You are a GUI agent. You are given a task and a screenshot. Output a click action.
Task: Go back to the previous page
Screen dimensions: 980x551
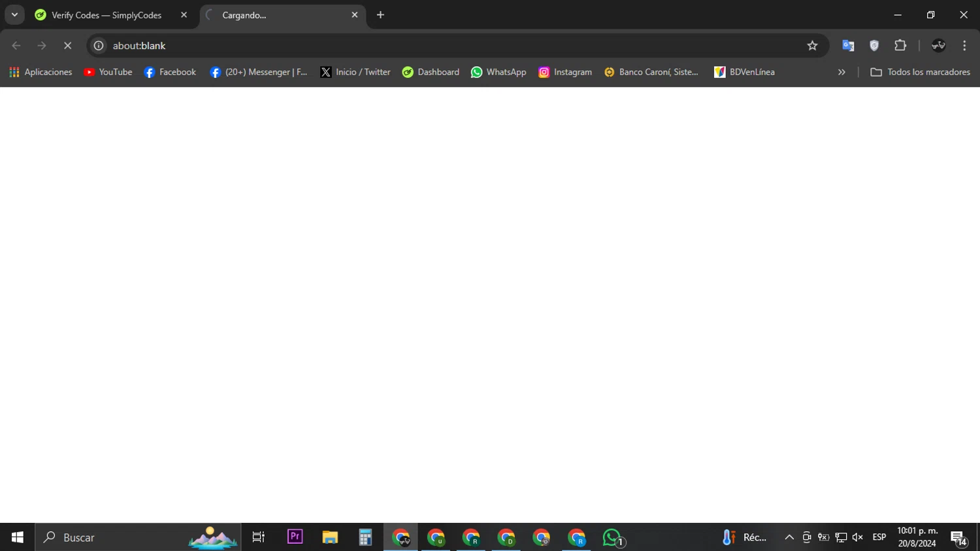[x=16, y=46]
